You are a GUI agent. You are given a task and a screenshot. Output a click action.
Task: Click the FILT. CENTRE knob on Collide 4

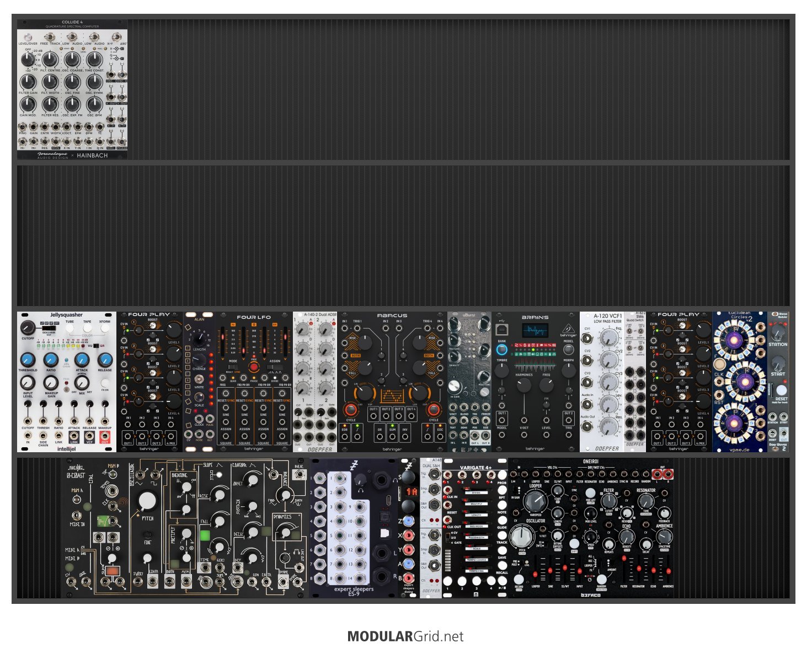point(50,60)
